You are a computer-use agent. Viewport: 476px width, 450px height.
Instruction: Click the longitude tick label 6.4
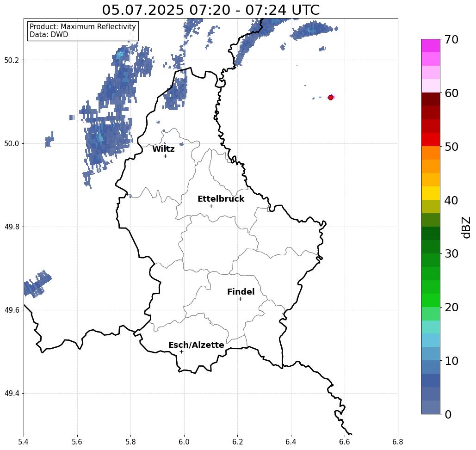(x=291, y=442)
